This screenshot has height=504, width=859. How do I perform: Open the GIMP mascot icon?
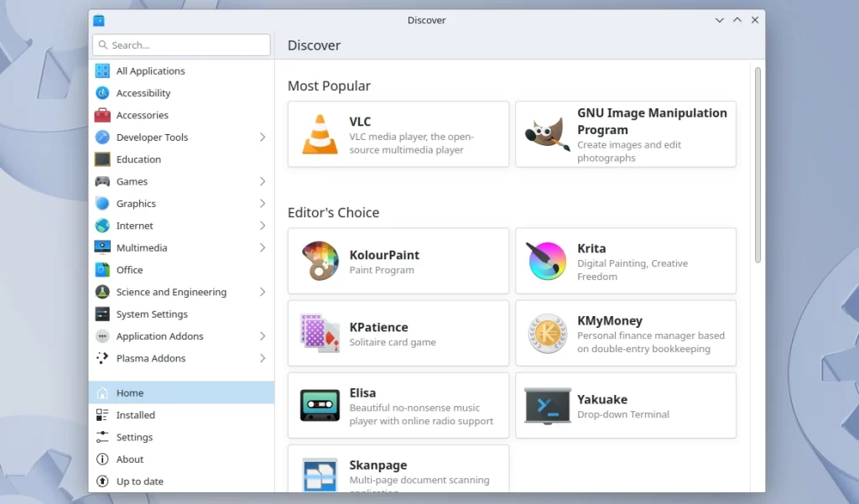point(547,135)
